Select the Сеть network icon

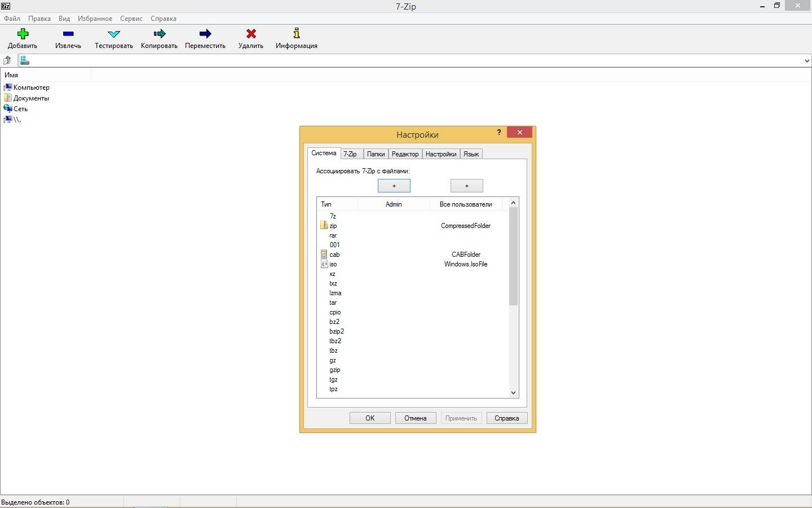8,108
